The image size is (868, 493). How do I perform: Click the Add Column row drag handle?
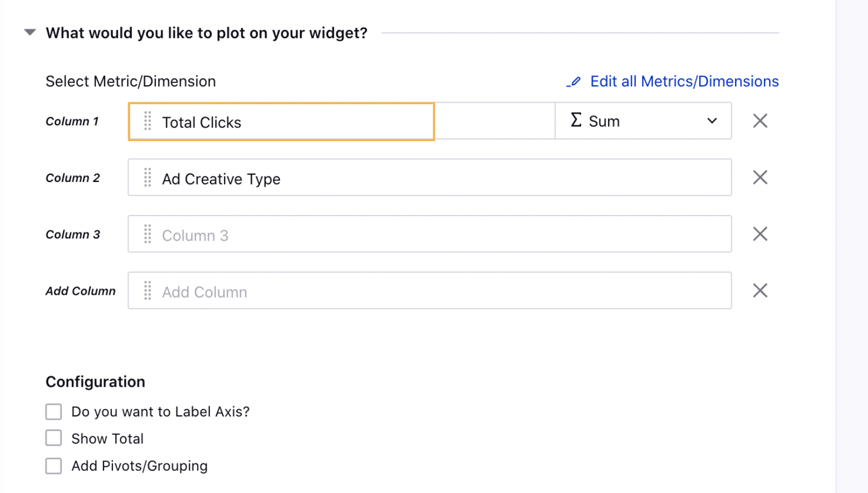point(148,290)
